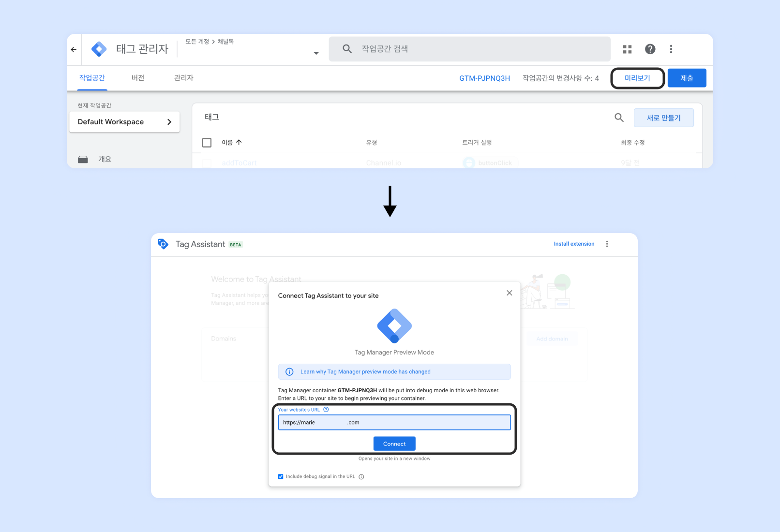The image size is (780, 532).
Task: Expand the Default Workspace selector
Action: click(x=124, y=122)
